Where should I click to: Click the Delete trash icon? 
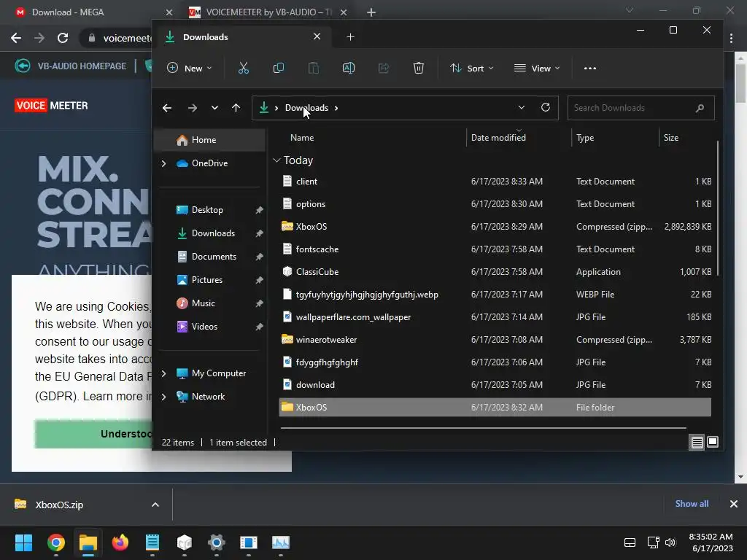click(x=418, y=68)
